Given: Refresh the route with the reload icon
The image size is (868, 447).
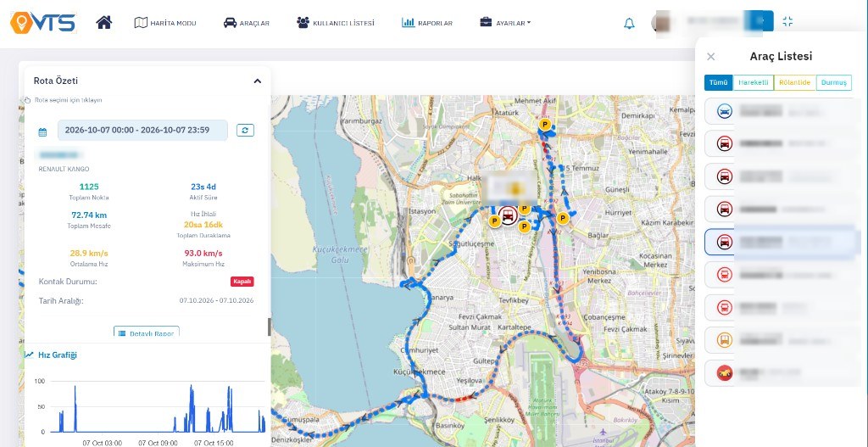Looking at the screenshot, I should tap(245, 130).
